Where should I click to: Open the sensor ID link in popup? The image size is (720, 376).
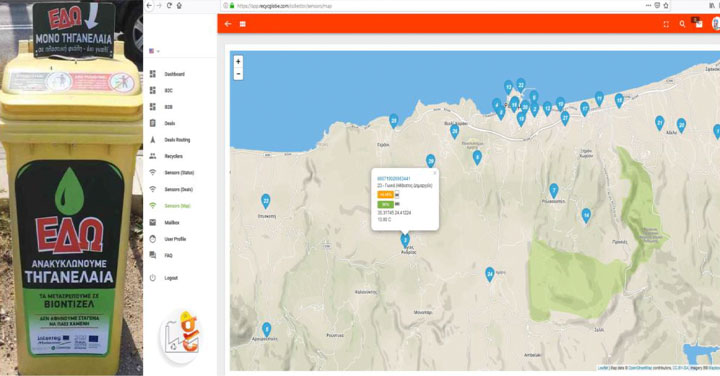(x=394, y=179)
